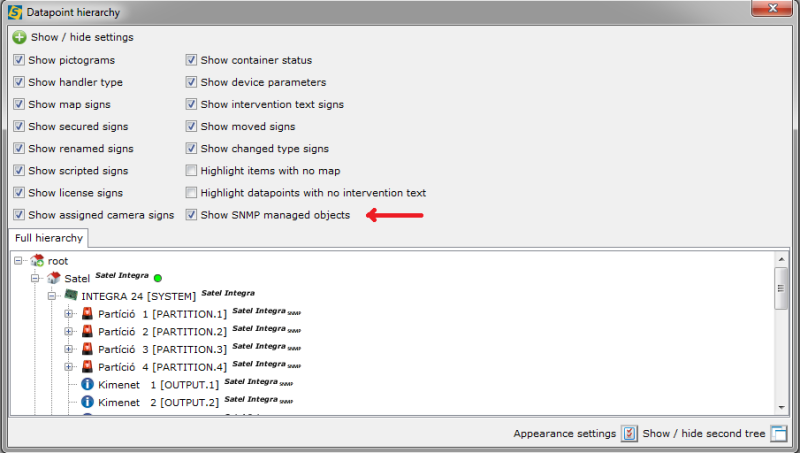Click the Show / hide settings label
This screenshot has height=453, width=800.
pos(82,37)
